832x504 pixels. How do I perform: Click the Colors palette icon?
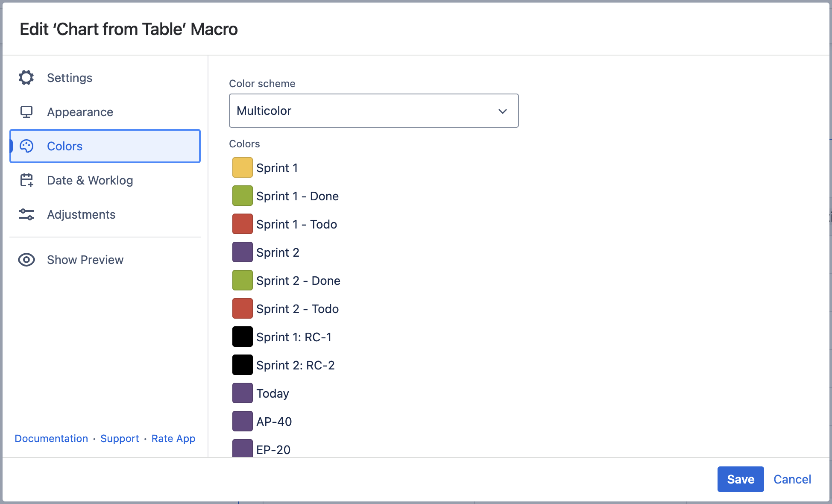pos(26,146)
